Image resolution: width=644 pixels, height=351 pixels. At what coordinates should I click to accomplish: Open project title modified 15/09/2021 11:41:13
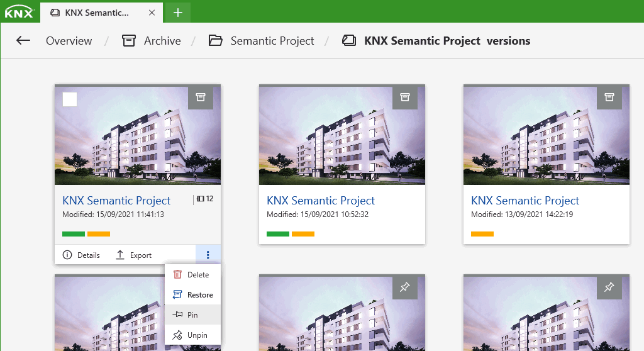(116, 201)
